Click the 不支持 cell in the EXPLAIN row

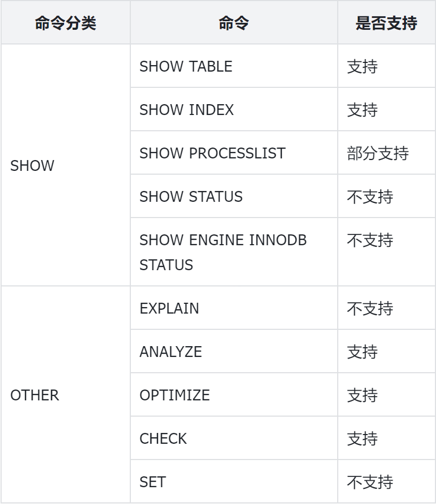(370, 308)
